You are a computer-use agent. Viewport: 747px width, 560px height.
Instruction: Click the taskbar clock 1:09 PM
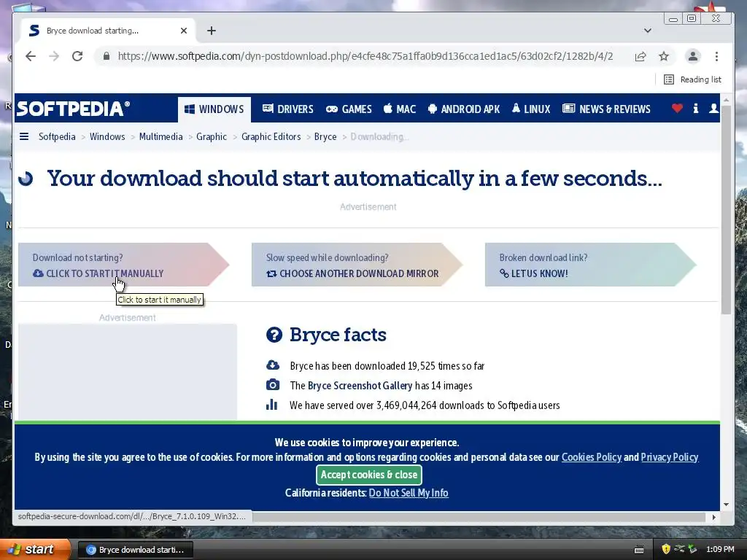tap(720, 550)
